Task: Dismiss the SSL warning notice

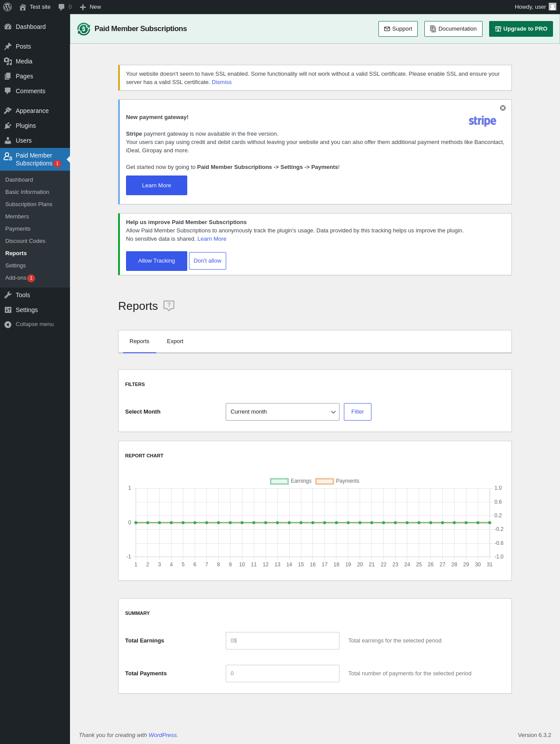Action: (222, 82)
